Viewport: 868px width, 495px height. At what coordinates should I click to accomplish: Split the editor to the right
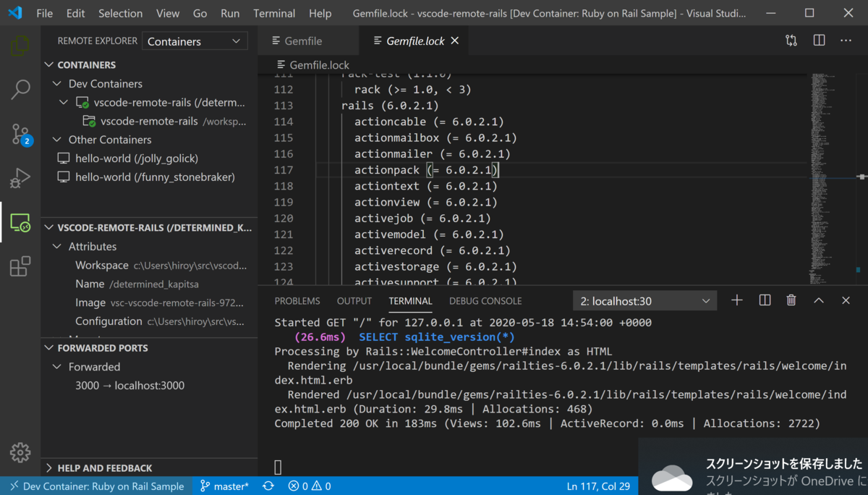point(819,41)
